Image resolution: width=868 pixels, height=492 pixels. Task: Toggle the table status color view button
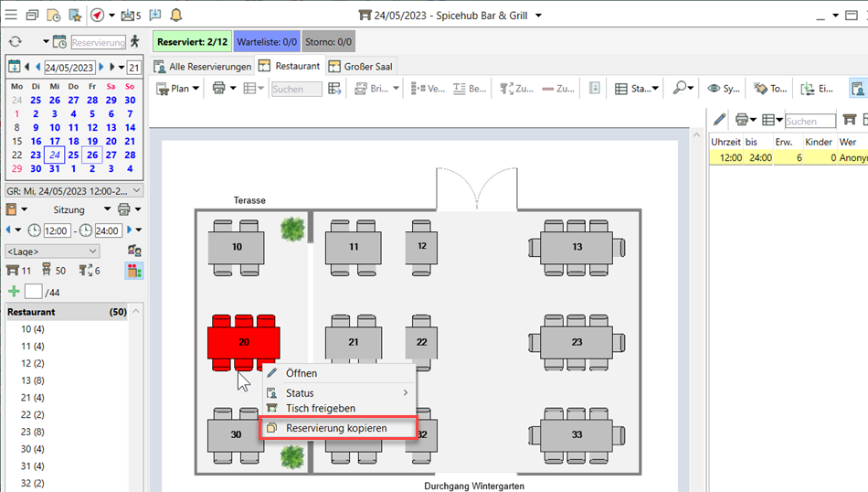click(x=133, y=271)
